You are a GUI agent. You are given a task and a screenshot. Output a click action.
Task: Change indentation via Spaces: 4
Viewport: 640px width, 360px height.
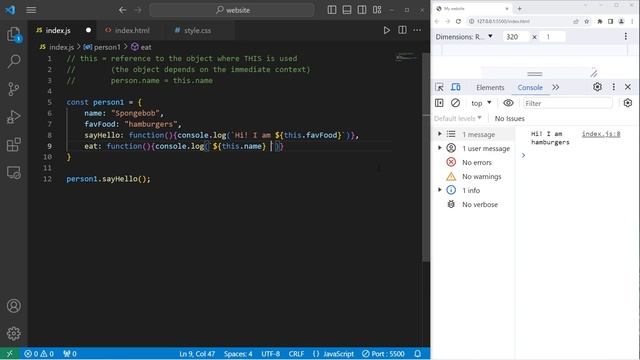pos(238,354)
